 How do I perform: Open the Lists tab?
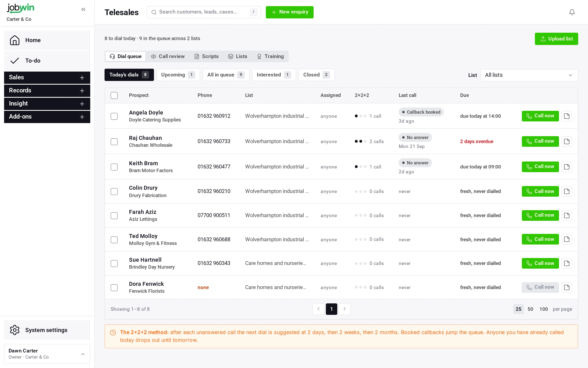[x=238, y=56]
